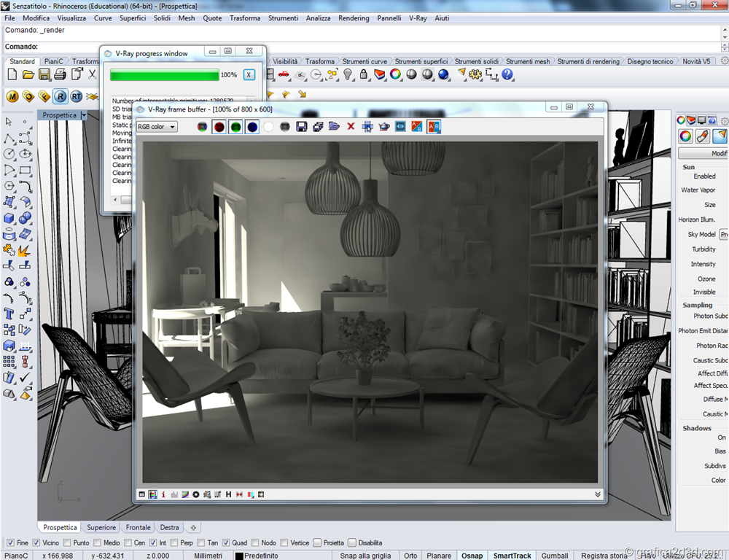Click the light bulb icon in toolbar
The image size is (729, 560).
[x=348, y=74]
